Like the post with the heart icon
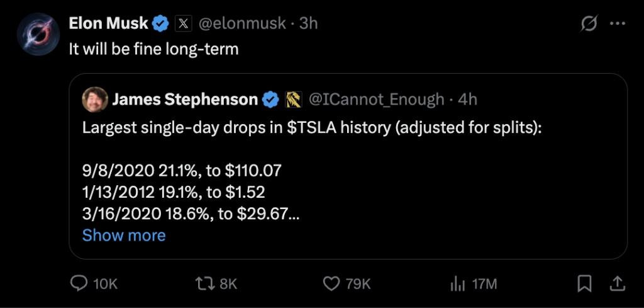 (x=331, y=284)
